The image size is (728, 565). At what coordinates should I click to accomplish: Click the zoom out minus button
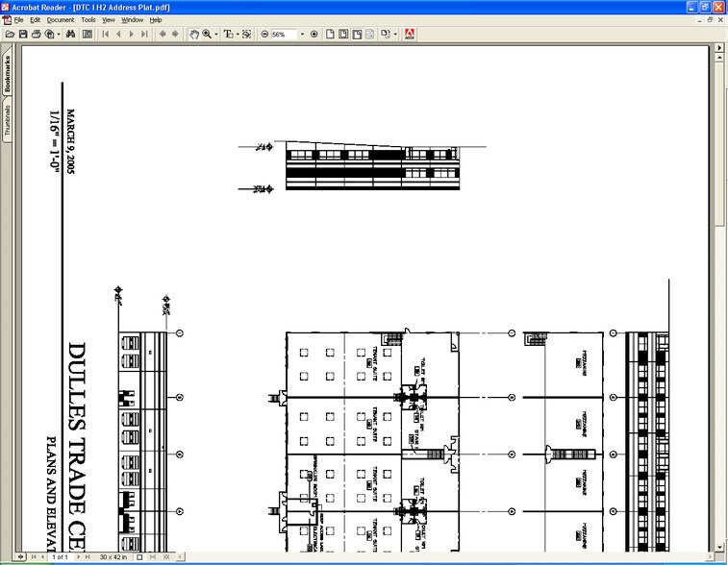pyautogui.click(x=264, y=34)
